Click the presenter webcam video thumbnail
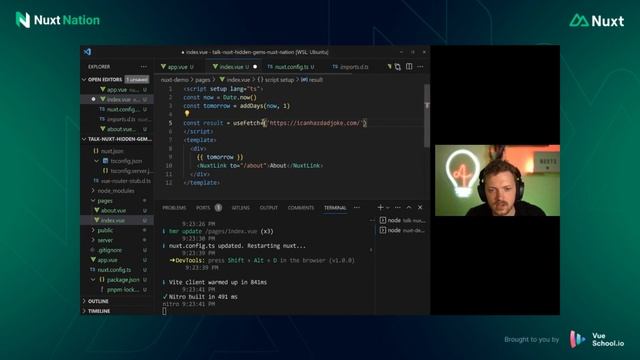The height and width of the screenshot is (360, 640). (497, 180)
